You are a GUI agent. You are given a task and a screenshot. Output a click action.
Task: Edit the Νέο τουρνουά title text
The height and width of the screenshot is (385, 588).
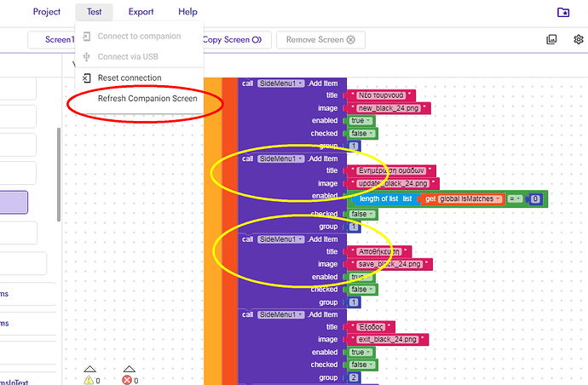pos(381,95)
